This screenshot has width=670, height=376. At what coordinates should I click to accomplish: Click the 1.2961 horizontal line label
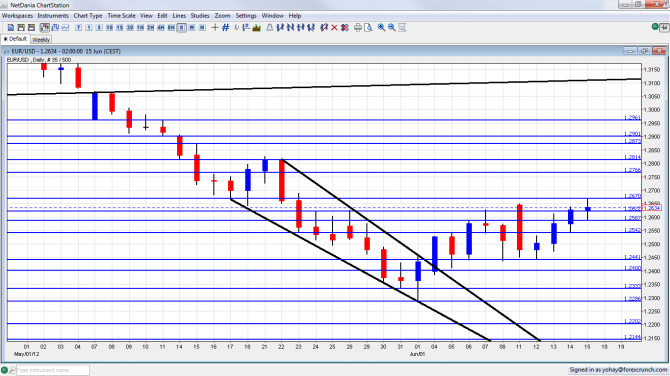coord(632,118)
